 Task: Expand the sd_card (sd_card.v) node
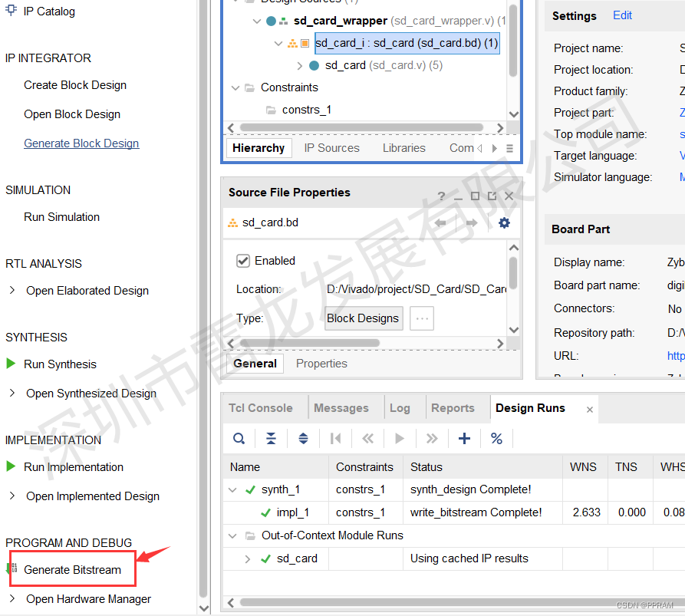click(300, 65)
